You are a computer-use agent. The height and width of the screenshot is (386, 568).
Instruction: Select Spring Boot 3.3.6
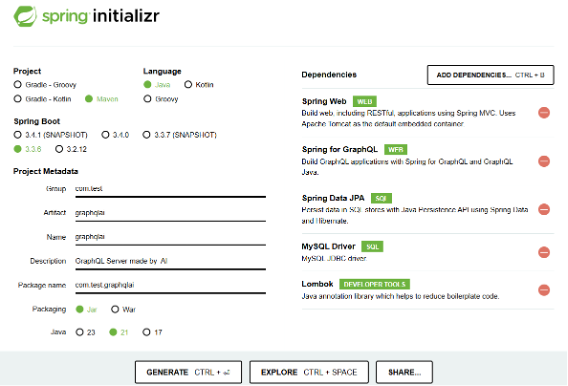point(27,149)
